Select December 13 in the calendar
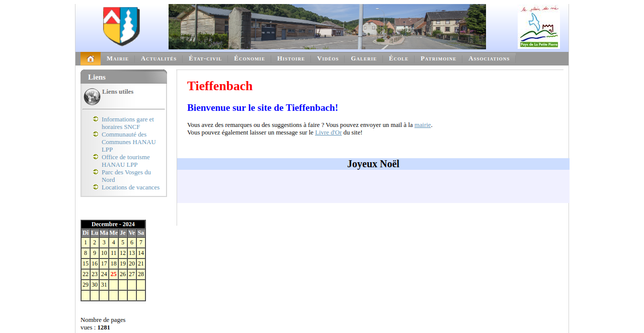The height and width of the screenshot is (333, 644). pos(132,253)
